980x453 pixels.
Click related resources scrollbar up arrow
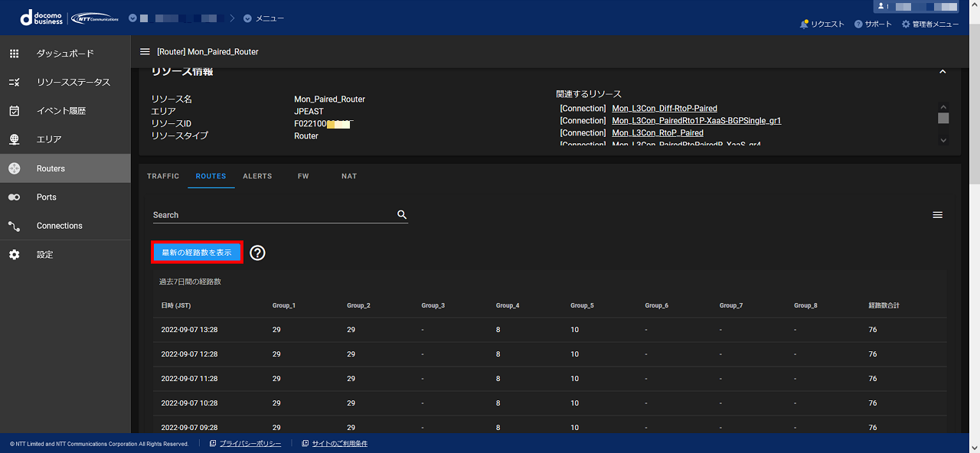[943, 107]
